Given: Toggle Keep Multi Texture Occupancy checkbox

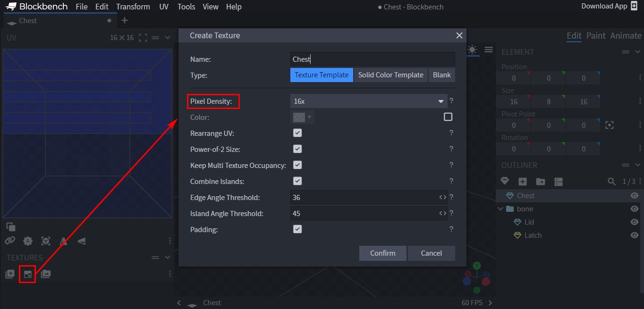Looking at the screenshot, I should tap(297, 165).
